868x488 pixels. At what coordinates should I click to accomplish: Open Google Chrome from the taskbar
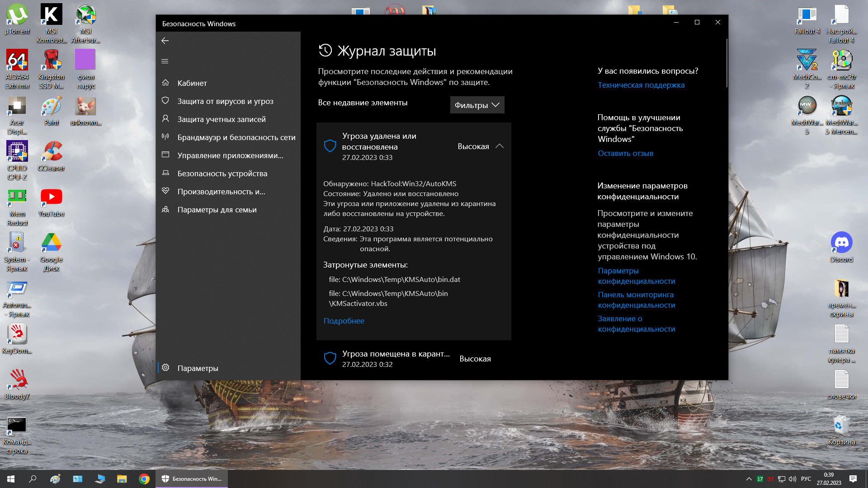[144, 479]
